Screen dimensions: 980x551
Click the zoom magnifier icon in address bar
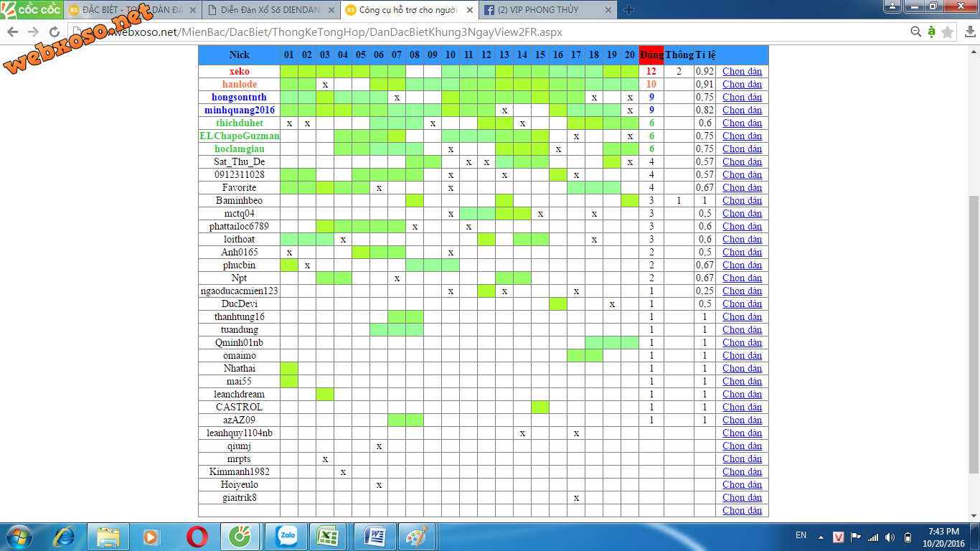click(915, 32)
